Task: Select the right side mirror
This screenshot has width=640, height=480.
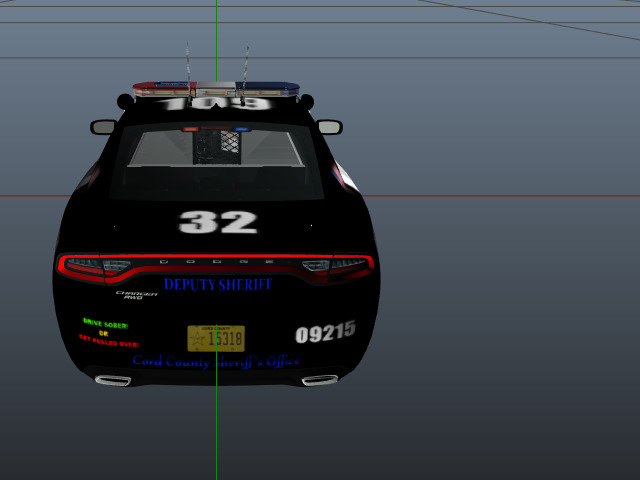Action: pyautogui.click(x=330, y=127)
